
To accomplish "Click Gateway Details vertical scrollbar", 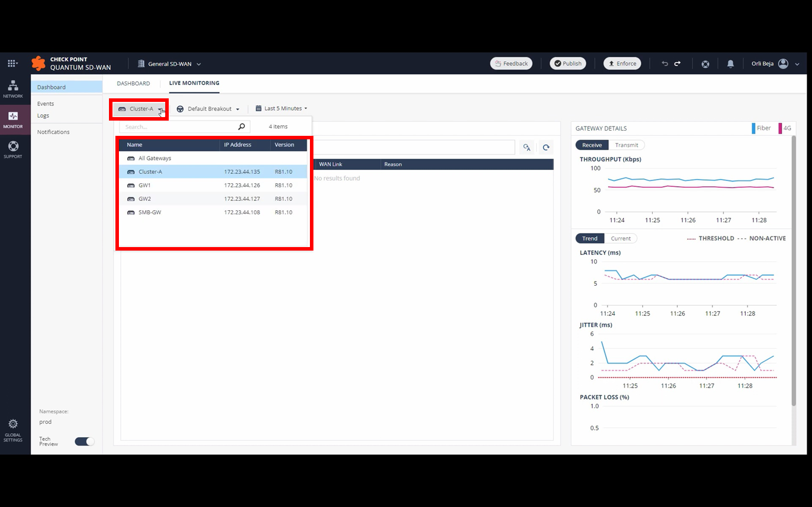I will 794,271.
